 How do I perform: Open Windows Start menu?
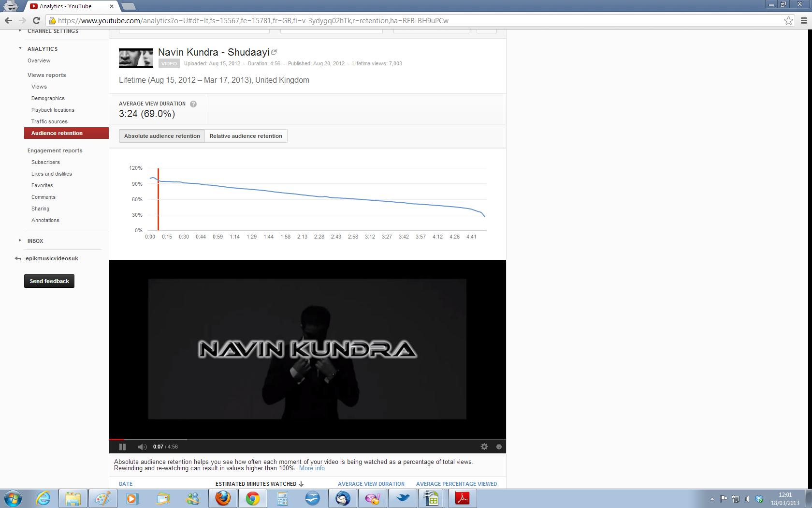coord(13,498)
